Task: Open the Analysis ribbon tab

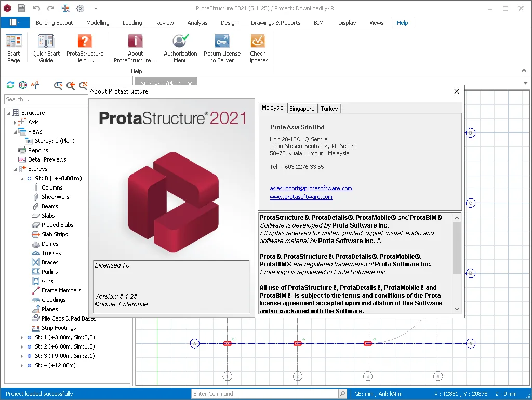Action: point(197,23)
